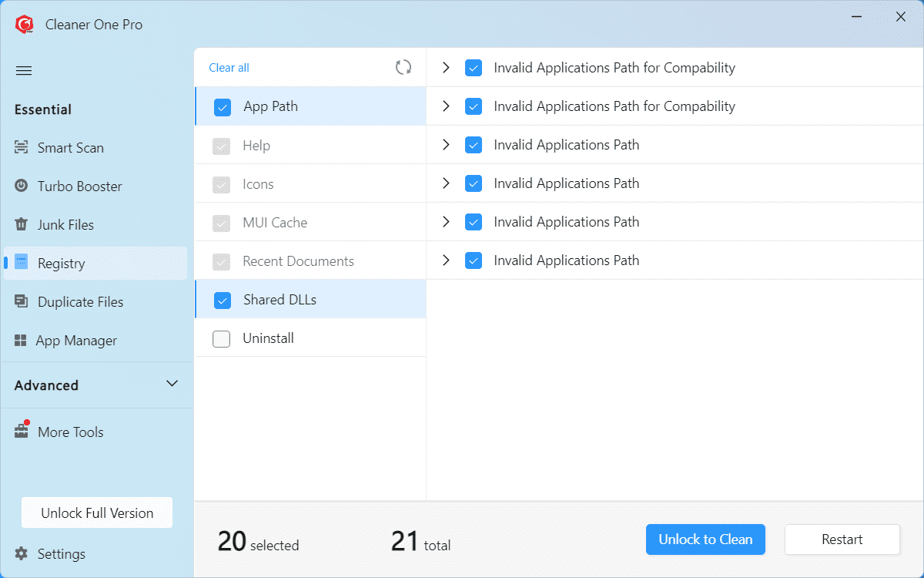The width and height of the screenshot is (924, 578).
Task: Click the Smart Scan sidebar icon
Action: (x=22, y=148)
